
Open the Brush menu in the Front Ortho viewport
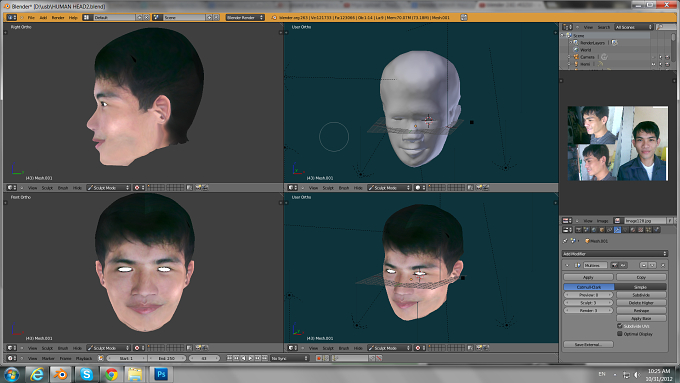pyautogui.click(x=63, y=348)
